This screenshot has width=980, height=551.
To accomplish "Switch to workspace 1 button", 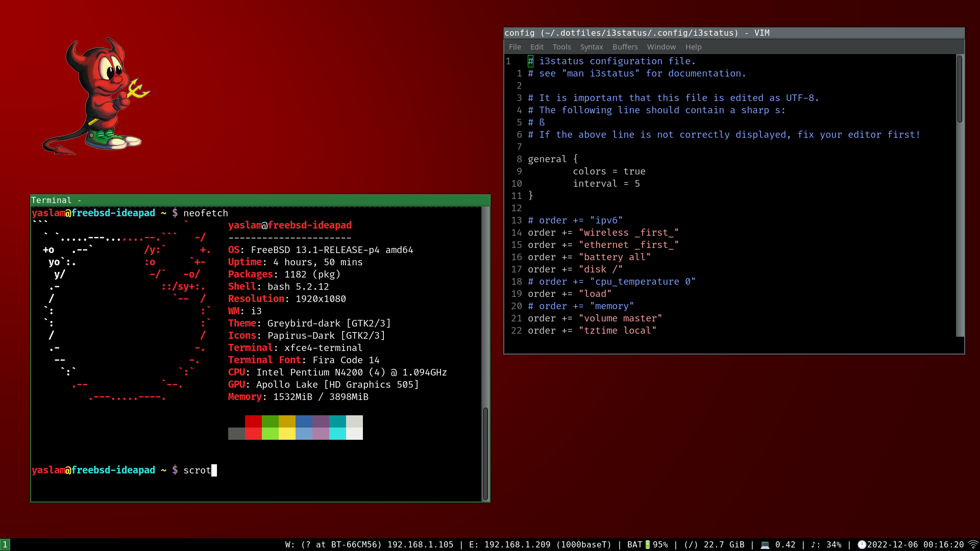I will pos(5,544).
